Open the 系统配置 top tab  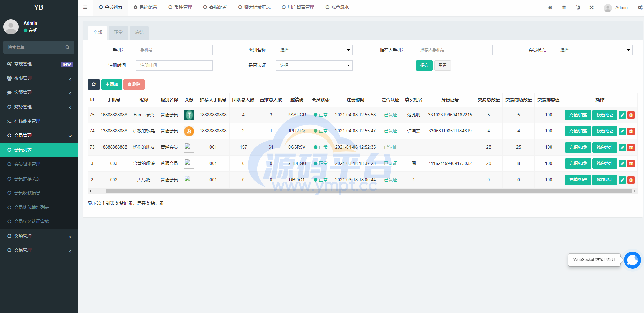coord(145,7)
